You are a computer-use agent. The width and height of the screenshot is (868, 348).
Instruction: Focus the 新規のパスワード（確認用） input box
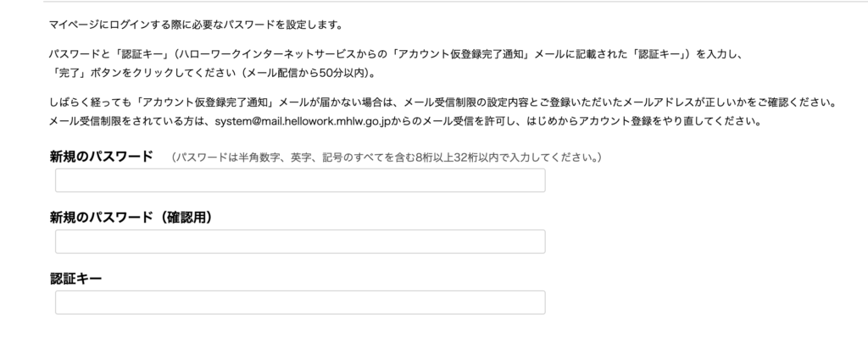pos(300,241)
